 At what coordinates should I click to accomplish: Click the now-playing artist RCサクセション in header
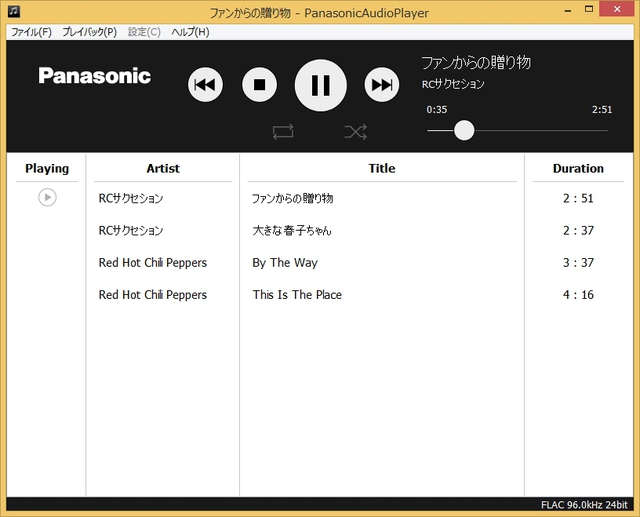point(453,84)
